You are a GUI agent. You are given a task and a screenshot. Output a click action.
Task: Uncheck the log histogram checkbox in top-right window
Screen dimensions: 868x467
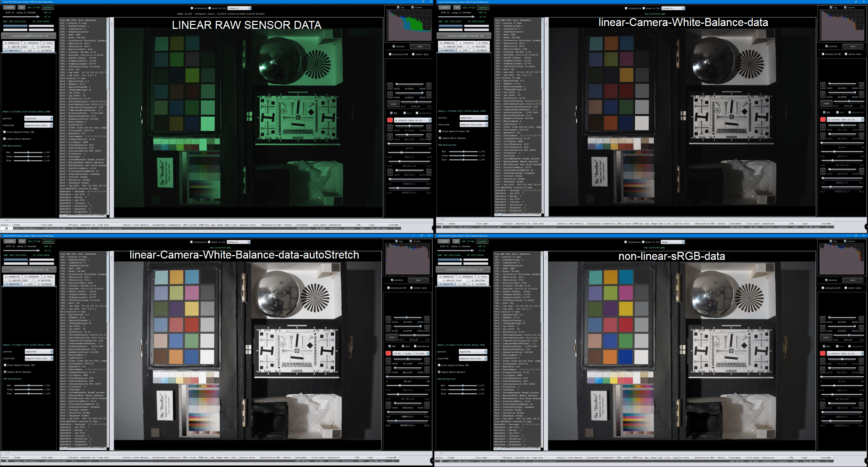pyautogui.click(x=831, y=7)
